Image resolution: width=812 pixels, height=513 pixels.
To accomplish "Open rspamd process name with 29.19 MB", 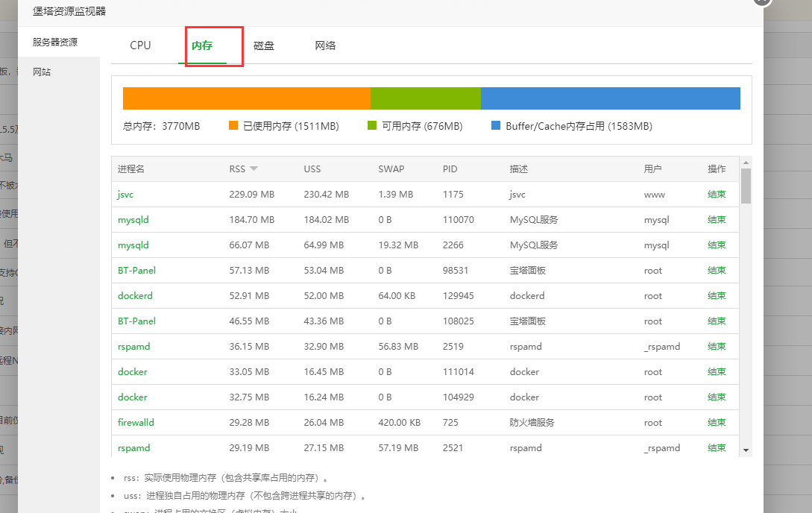I will click(x=133, y=448).
